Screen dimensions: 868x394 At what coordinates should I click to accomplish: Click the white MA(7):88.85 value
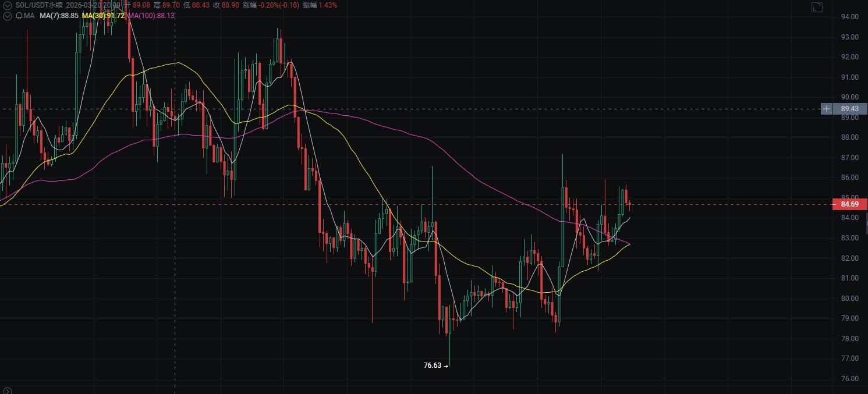[x=59, y=16]
